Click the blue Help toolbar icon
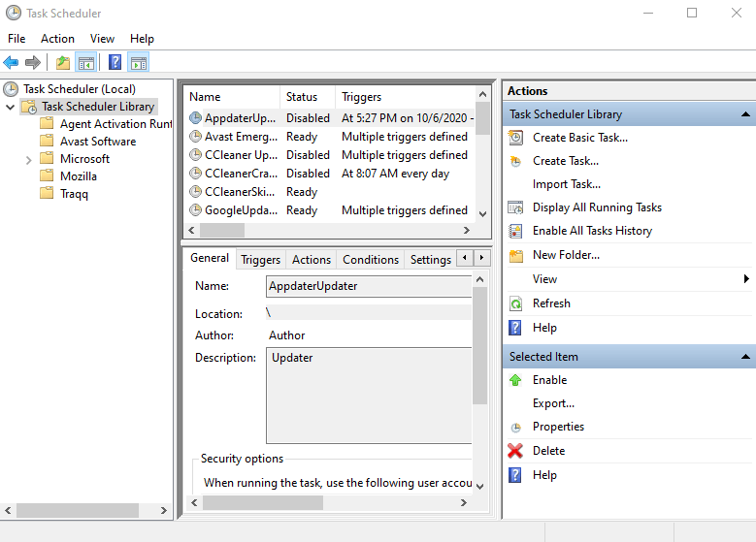Image resolution: width=756 pixels, height=542 pixels. coord(115,62)
